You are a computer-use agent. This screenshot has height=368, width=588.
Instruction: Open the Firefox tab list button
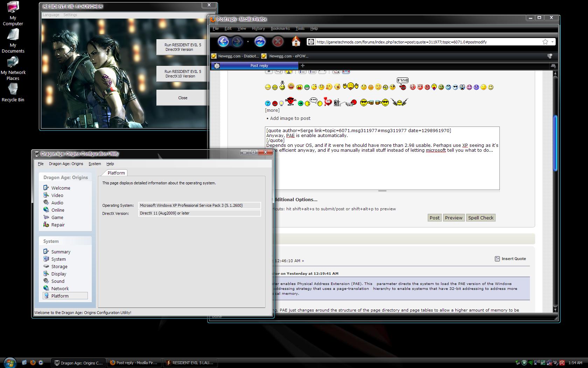point(553,66)
